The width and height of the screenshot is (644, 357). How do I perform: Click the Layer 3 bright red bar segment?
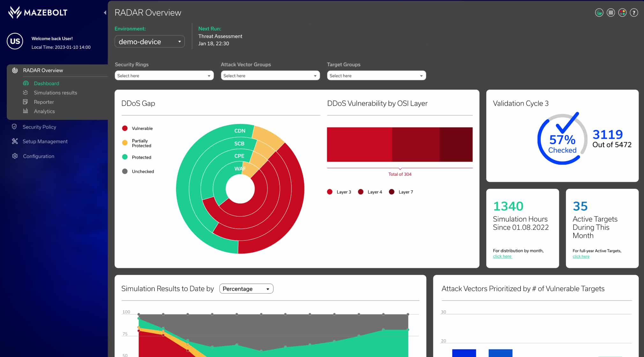[360, 145]
